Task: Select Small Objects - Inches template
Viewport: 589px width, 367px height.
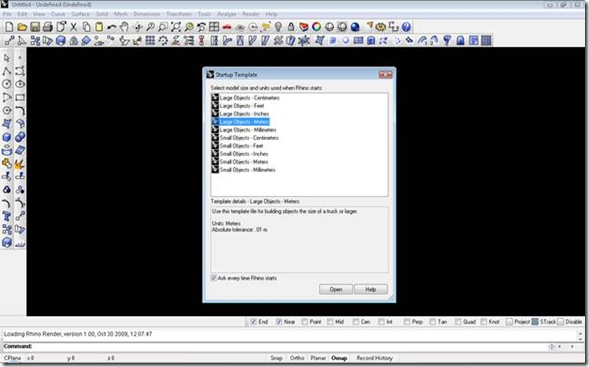Action: click(240, 154)
